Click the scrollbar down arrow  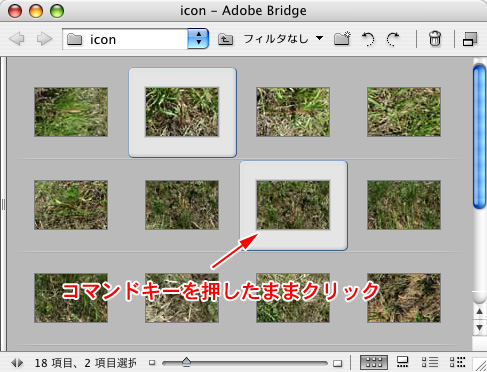click(480, 328)
